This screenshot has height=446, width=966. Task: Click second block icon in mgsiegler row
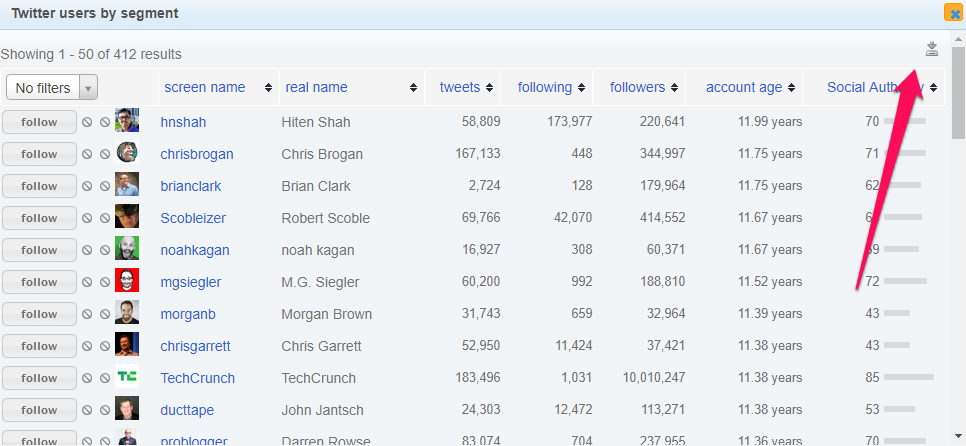pyautogui.click(x=105, y=282)
